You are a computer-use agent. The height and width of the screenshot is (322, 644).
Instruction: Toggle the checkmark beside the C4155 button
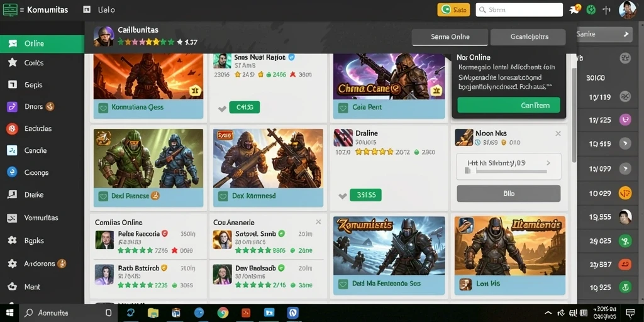tap(222, 108)
